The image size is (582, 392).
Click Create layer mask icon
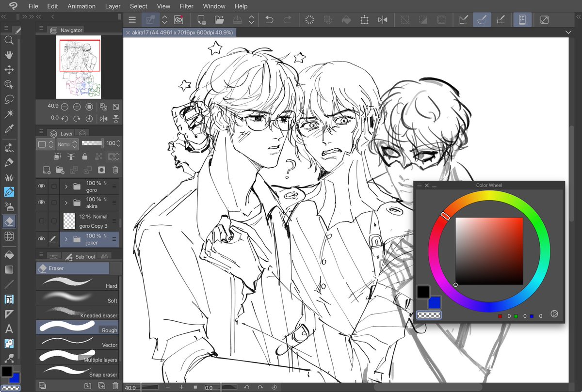(101, 170)
